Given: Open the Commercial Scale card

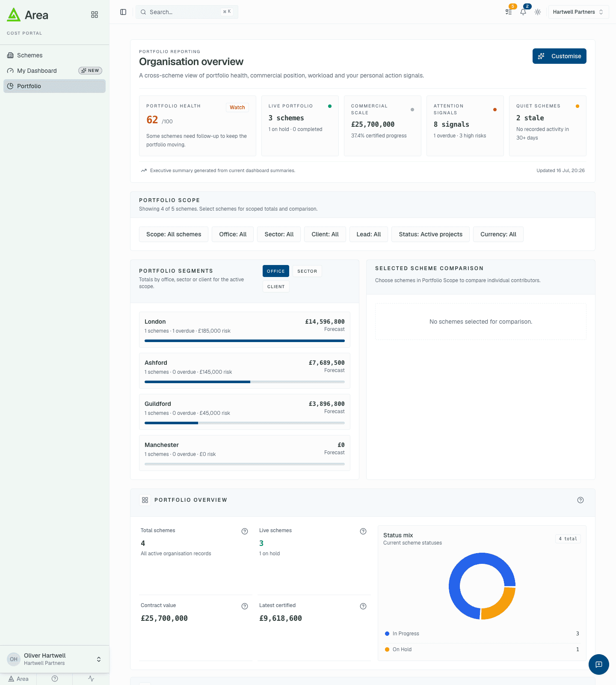Looking at the screenshot, I should pos(382,126).
